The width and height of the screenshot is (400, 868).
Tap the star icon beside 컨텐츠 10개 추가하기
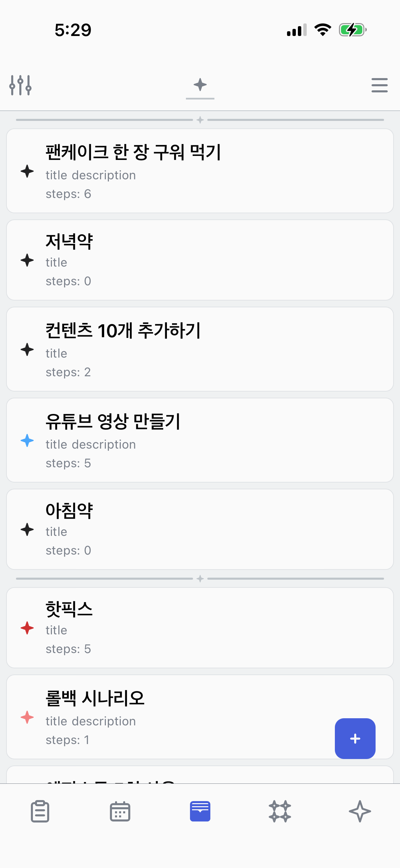tap(27, 349)
